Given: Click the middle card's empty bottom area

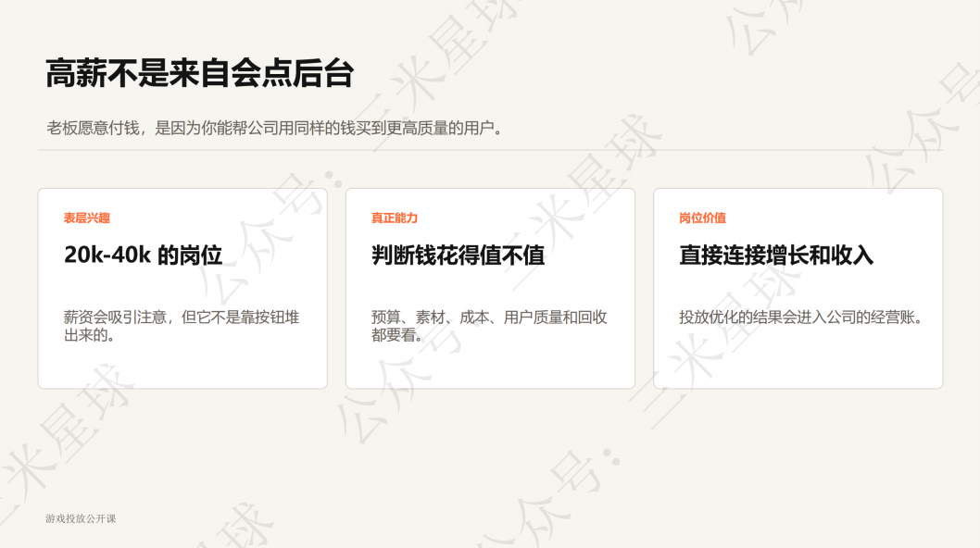Looking at the screenshot, I should (490, 367).
